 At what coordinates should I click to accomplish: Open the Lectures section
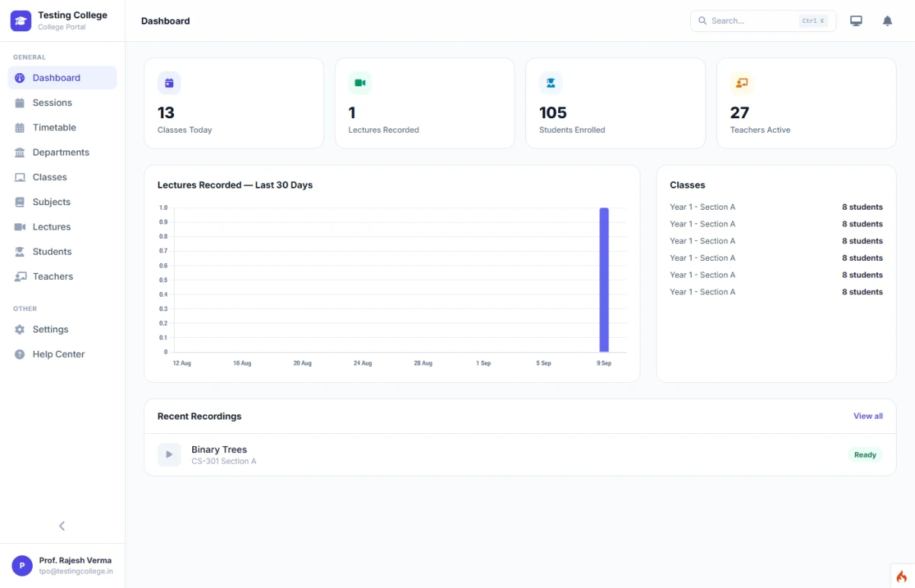click(63, 227)
